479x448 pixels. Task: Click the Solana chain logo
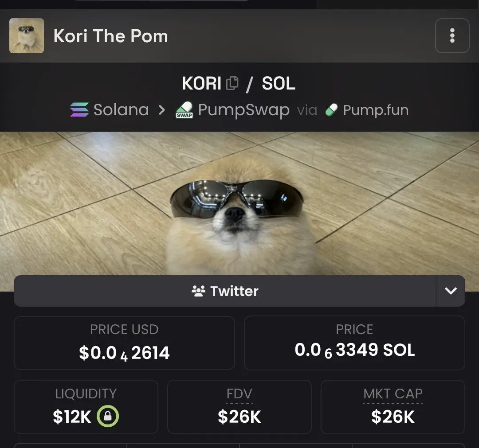click(x=79, y=109)
